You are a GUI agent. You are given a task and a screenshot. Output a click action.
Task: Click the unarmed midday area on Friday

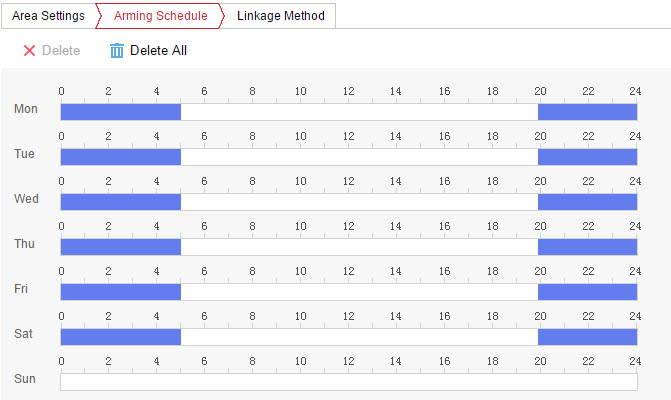[x=359, y=291]
